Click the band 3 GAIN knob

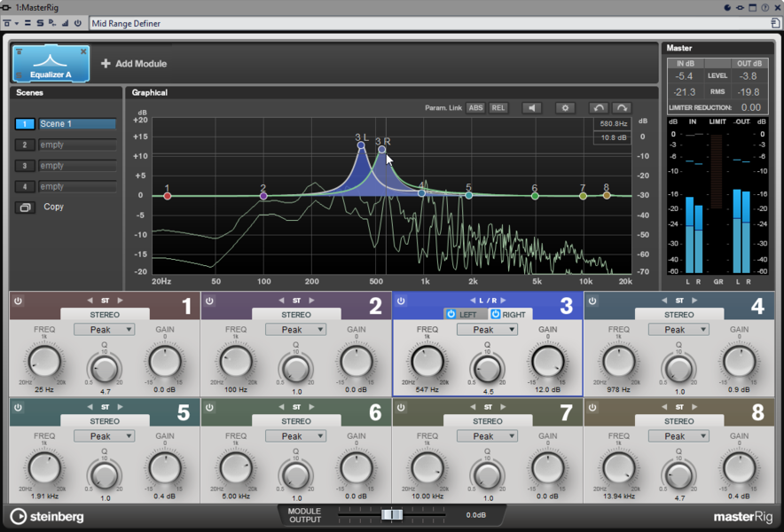pyautogui.click(x=548, y=361)
